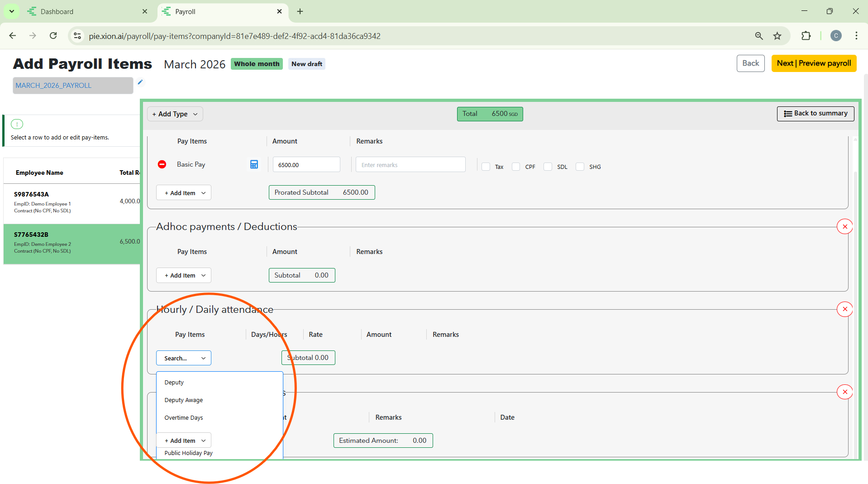
Task: Check the SDL checkbox
Action: click(548, 167)
